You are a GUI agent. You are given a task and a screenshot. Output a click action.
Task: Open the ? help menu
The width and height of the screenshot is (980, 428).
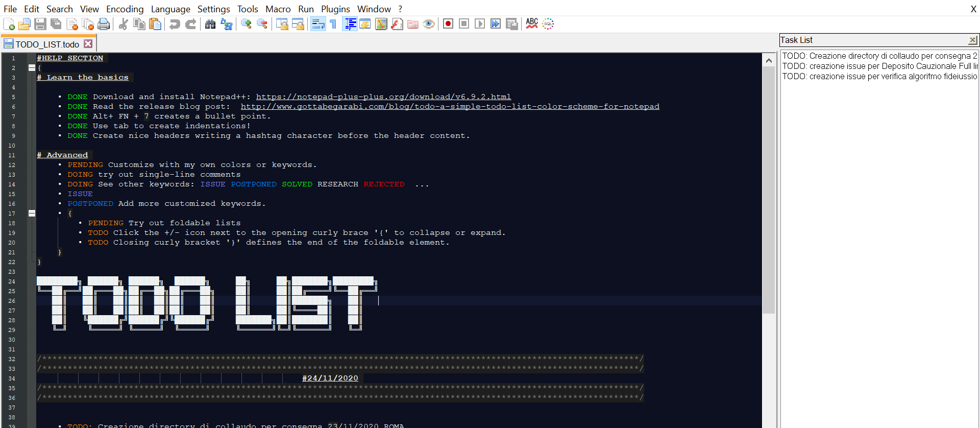click(x=400, y=9)
